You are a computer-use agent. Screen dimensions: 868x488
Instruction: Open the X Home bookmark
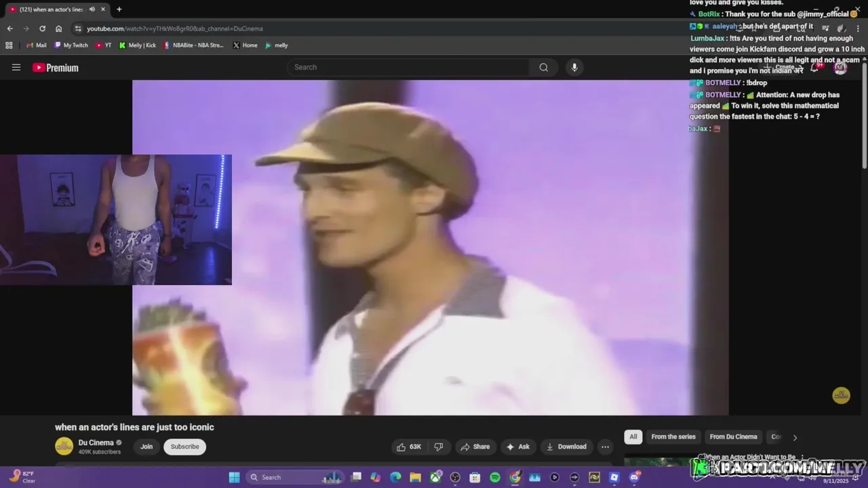(x=245, y=45)
